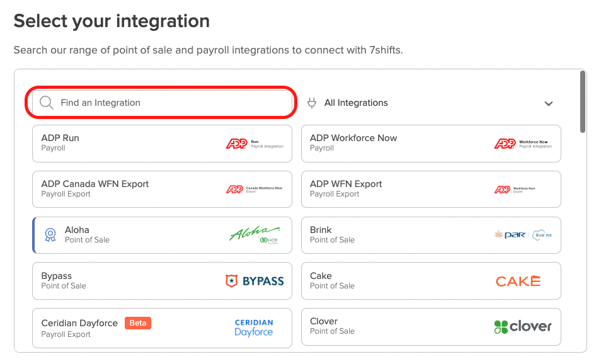
Task: Click the Clover logo
Action: tap(522, 326)
